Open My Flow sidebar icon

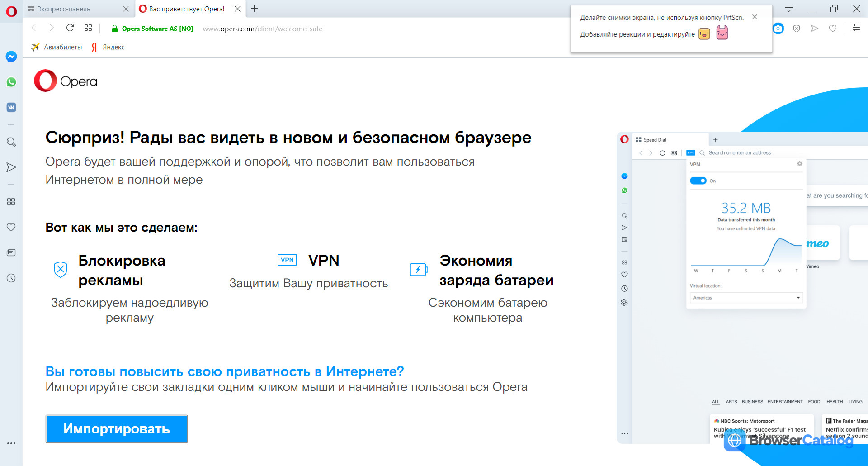[x=11, y=167]
